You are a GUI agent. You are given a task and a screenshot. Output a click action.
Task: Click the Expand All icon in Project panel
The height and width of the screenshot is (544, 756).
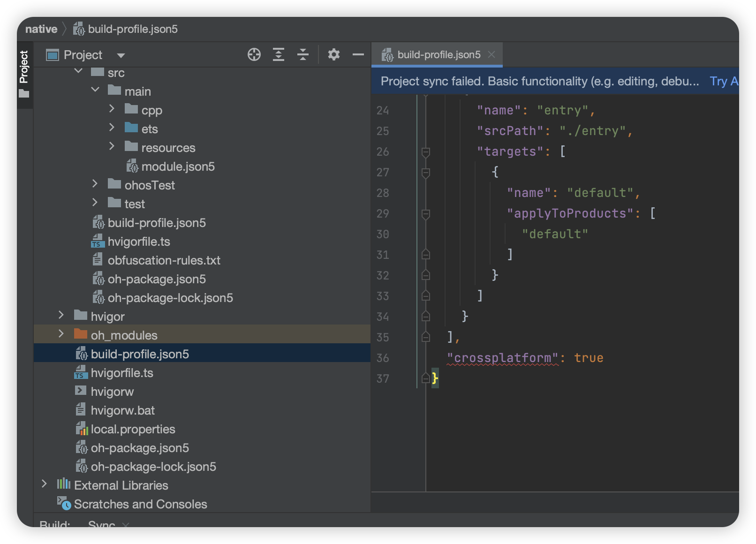tap(279, 55)
